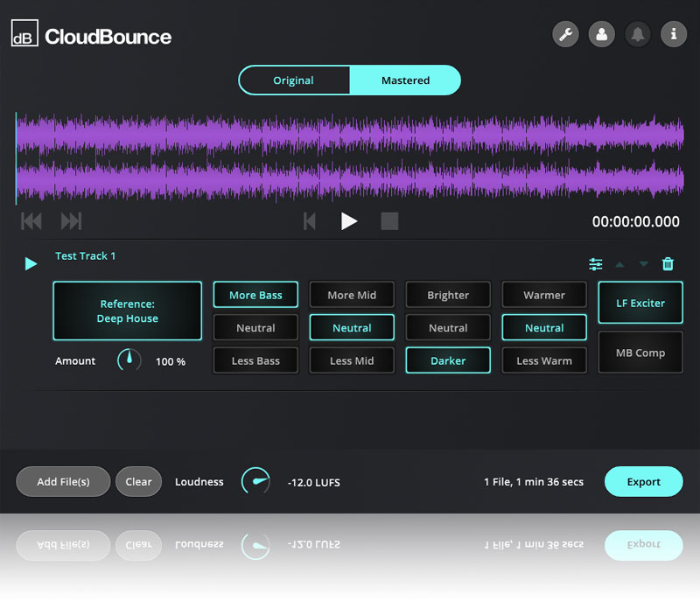Switch to the Original tab
This screenshot has height=601, width=700.
(294, 80)
